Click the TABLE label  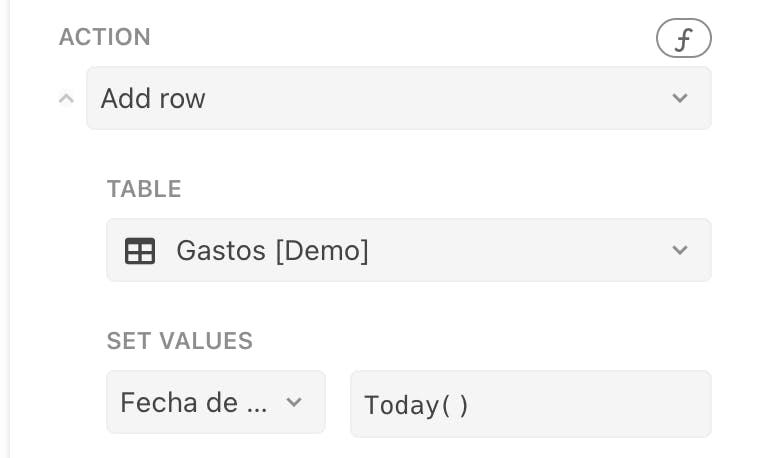tap(144, 189)
